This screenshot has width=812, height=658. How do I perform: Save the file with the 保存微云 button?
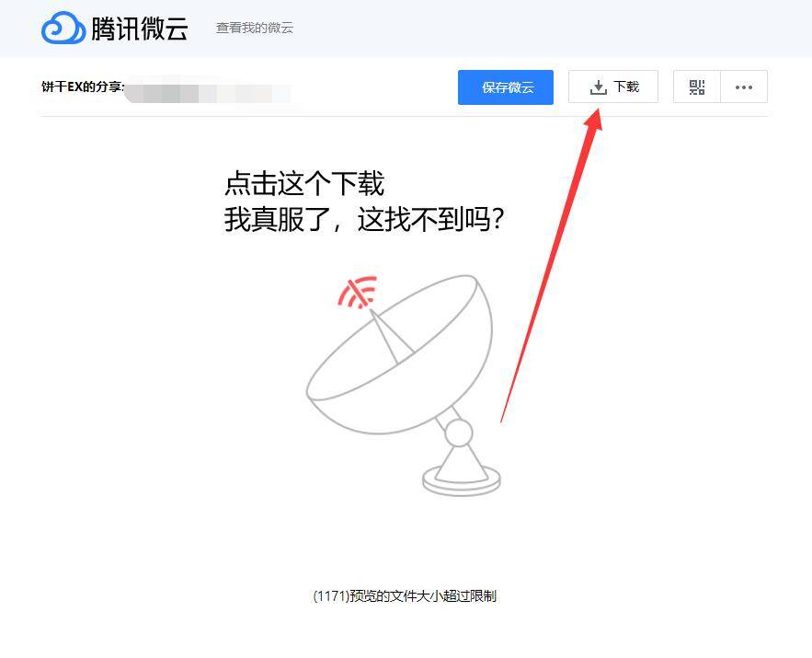pyautogui.click(x=506, y=87)
